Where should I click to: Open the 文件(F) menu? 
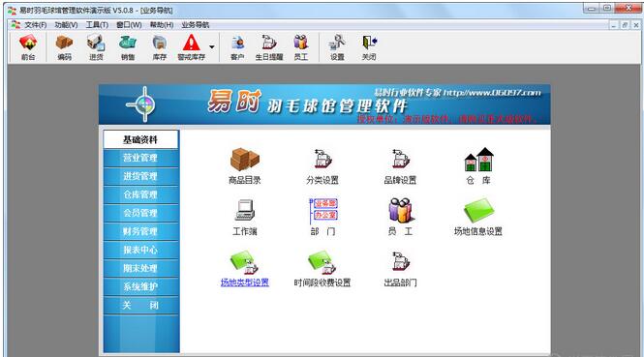[x=35, y=25]
